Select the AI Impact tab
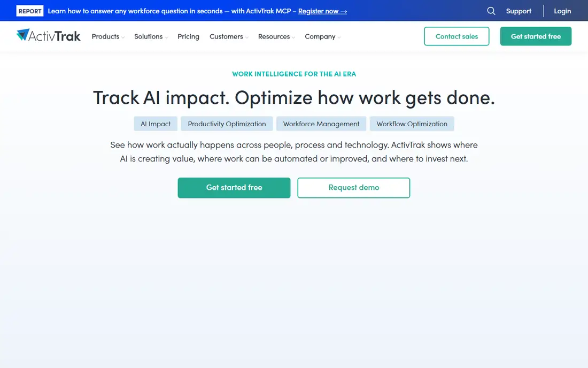 click(156, 124)
